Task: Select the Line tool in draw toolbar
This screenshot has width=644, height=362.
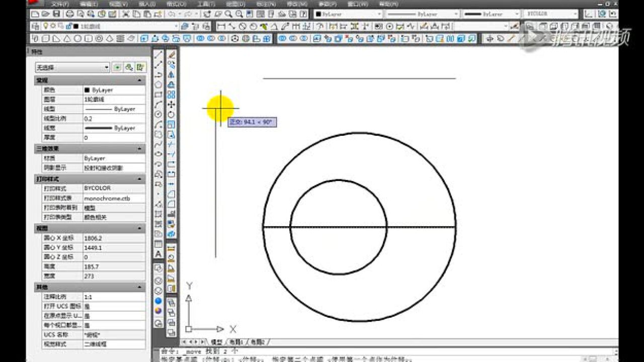Action: tap(158, 55)
